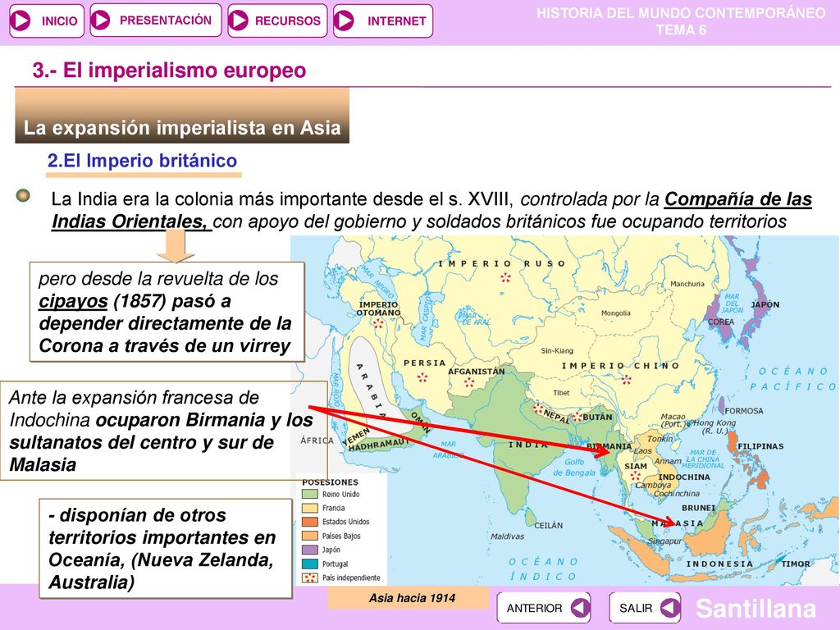Click the Estados Unidos orange legend swatch

(x=309, y=521)
